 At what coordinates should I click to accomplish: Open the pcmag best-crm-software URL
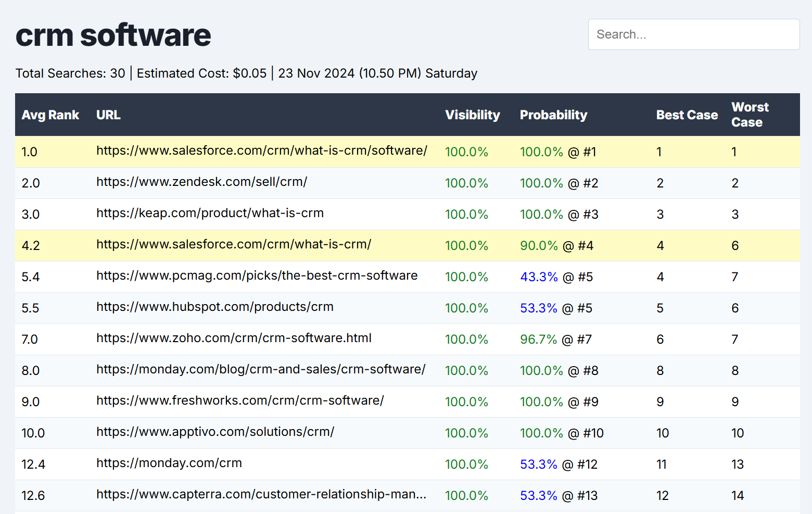(257, 275)
